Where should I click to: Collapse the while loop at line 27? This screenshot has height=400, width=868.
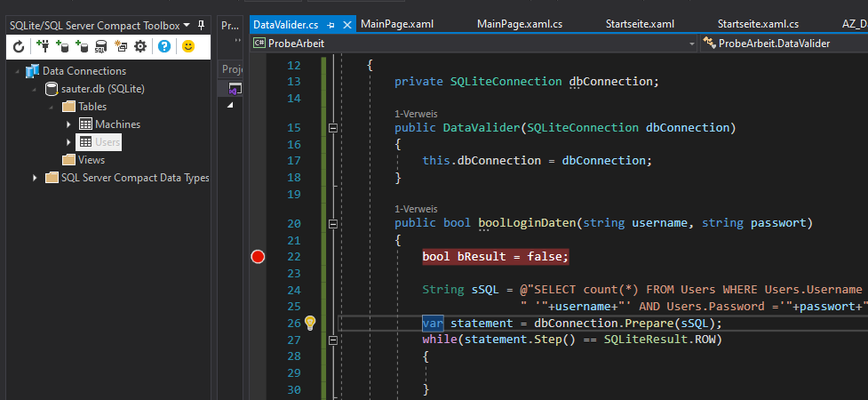pos(333,340)
